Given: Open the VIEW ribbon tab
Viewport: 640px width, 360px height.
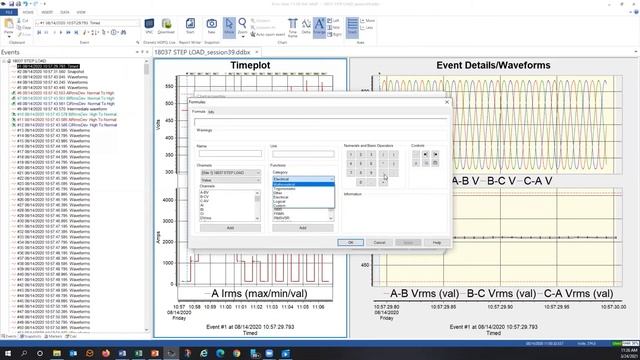Looking at the screenshot, I should pos(81,12).
